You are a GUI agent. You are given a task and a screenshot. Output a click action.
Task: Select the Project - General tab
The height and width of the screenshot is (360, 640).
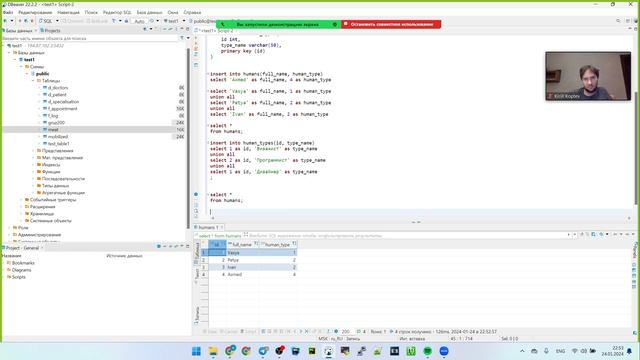(22, 248)
